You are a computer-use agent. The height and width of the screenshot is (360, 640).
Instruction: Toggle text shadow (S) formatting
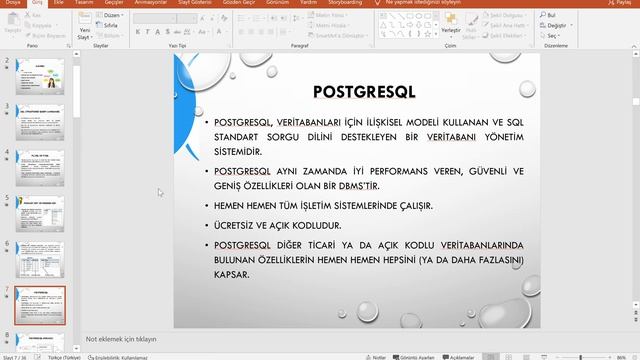point(167,32)
